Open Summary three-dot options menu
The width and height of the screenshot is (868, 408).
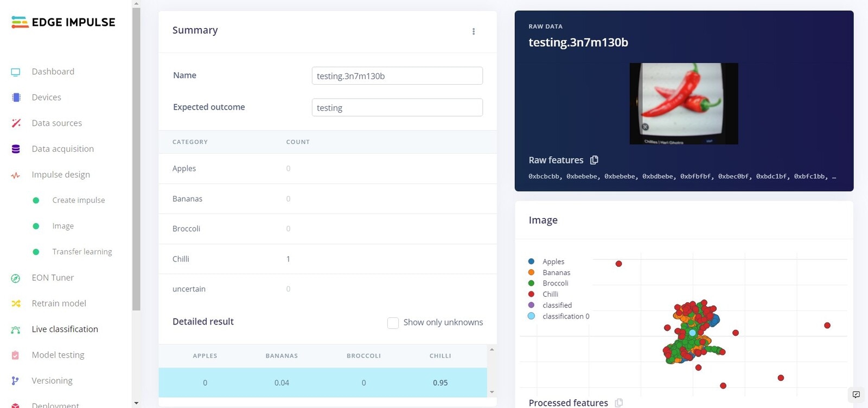(x=474, y=31)
